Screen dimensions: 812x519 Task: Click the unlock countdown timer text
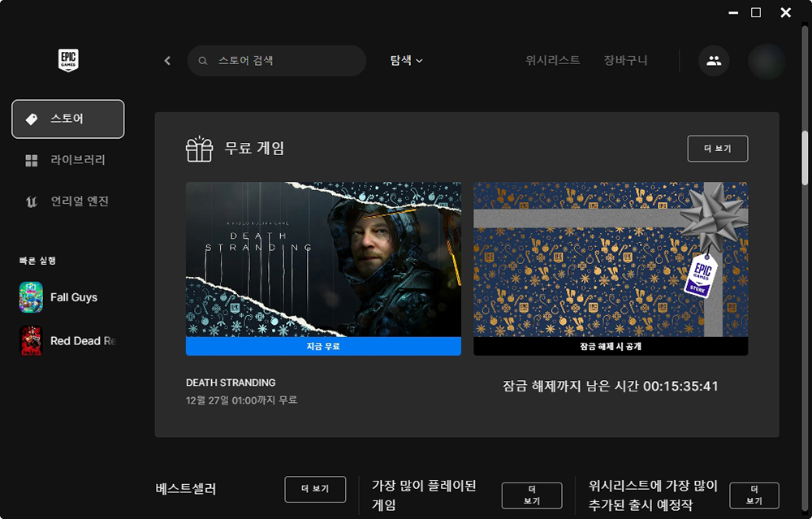[x=611, y=386]
